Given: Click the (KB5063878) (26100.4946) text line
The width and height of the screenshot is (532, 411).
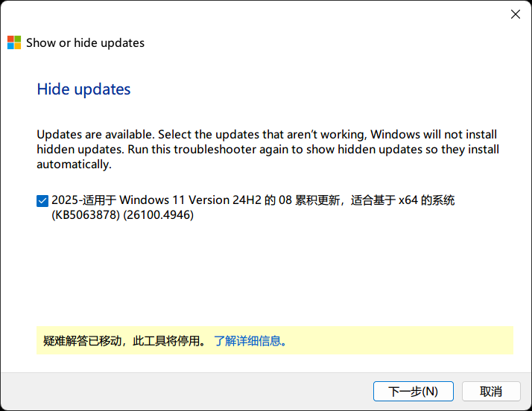Looking at the screenshot, I should 122,215.
